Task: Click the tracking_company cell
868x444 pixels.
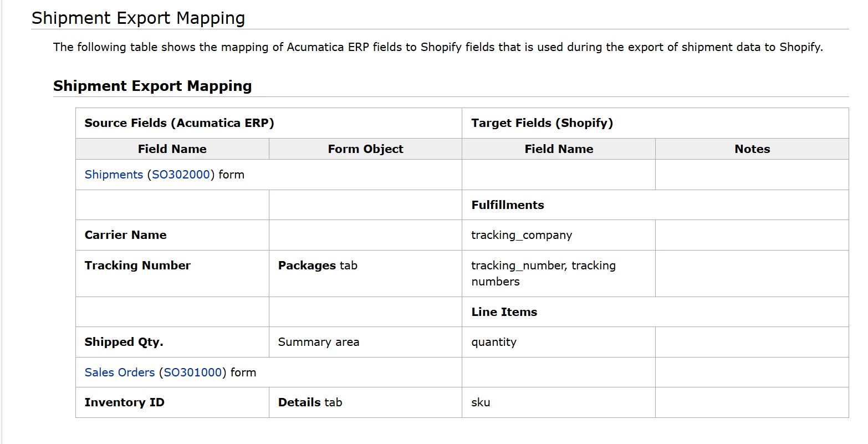Action: point(522,235)
